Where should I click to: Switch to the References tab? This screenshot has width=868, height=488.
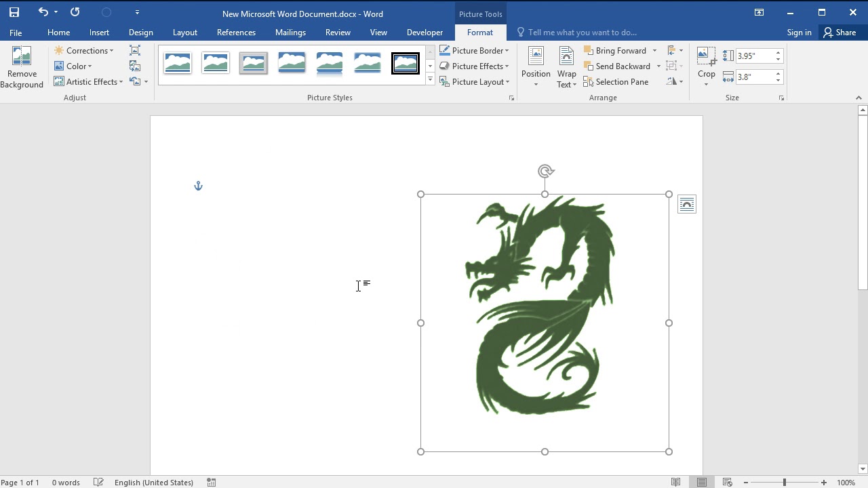[x=236, y=33]
